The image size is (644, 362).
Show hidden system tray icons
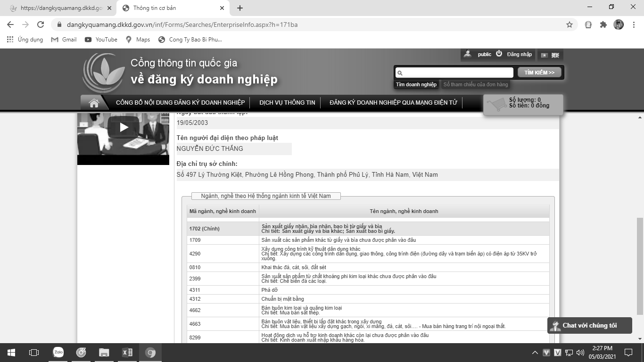(x=535, y=353)
